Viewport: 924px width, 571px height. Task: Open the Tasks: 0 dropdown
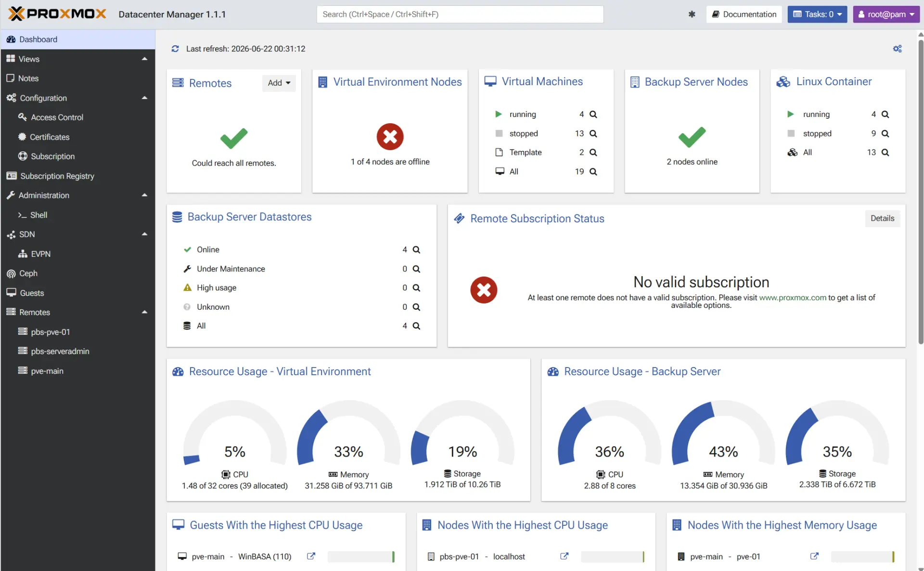tap(817, 14)
